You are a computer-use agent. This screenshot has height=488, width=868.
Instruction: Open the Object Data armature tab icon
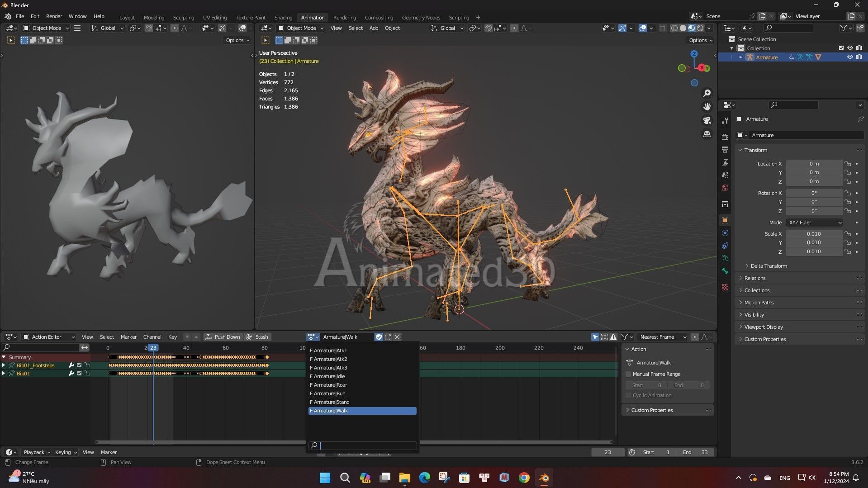pos(725,258)
